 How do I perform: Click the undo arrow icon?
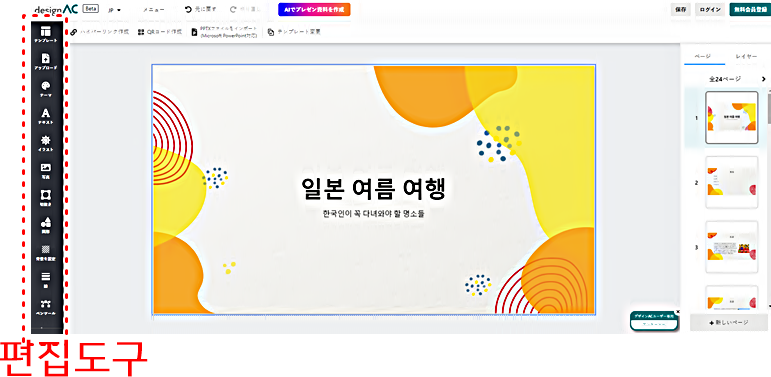coord(188,9)
